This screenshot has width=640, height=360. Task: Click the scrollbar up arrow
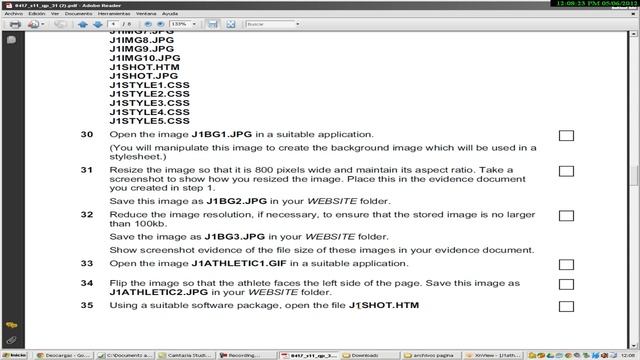633,34
